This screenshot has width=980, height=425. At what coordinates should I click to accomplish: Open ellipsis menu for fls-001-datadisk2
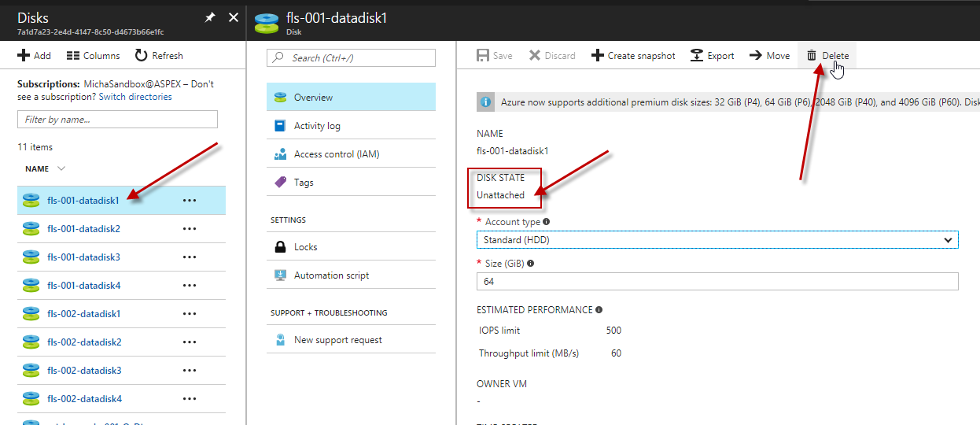[189, 229]
